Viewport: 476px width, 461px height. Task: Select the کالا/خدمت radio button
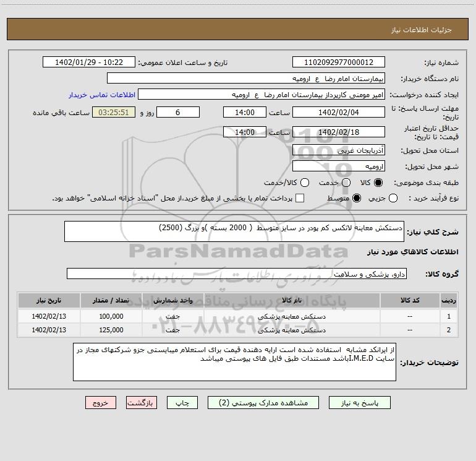305,183
